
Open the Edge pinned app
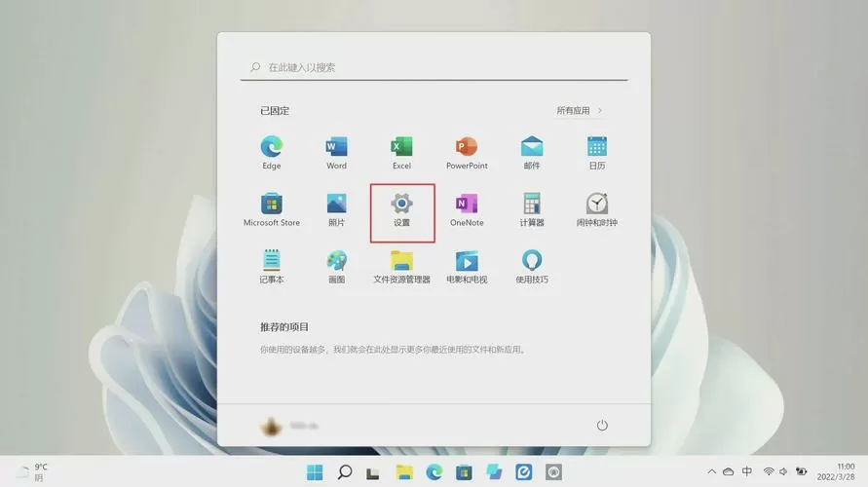271,153
